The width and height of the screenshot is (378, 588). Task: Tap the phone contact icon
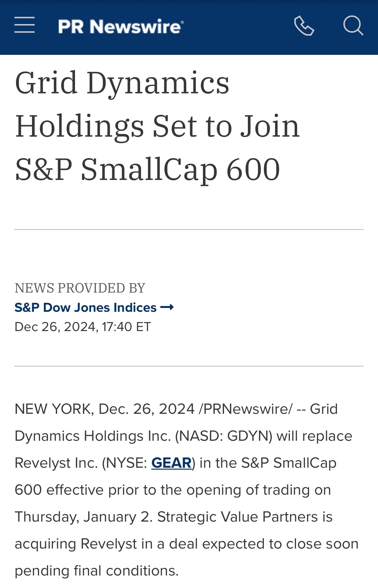pyautogui.click(x=304, y=25)
